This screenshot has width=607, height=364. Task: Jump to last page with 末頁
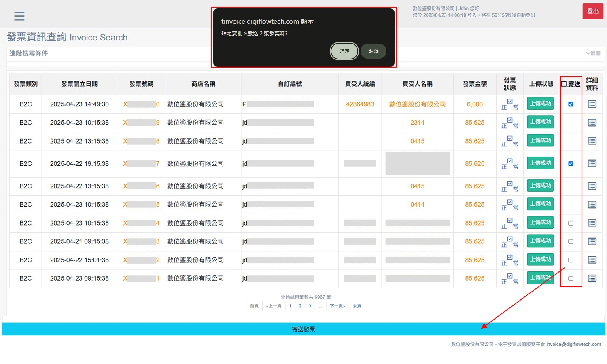pos(357,306)
